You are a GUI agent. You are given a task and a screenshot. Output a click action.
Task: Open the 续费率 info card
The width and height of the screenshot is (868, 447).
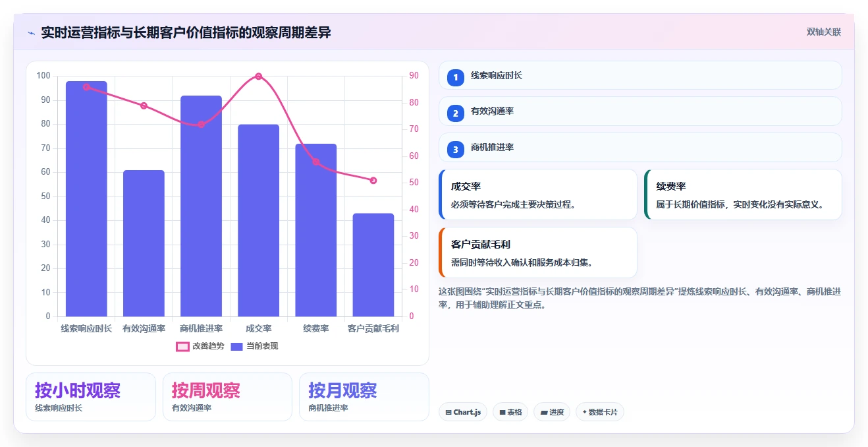pyautogui.click(x=743, y=194)
